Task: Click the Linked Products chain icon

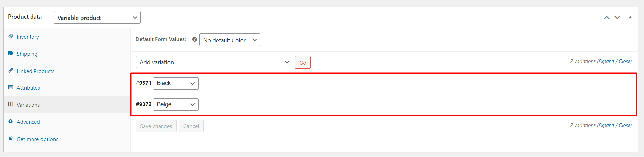Action: (11, 70)
